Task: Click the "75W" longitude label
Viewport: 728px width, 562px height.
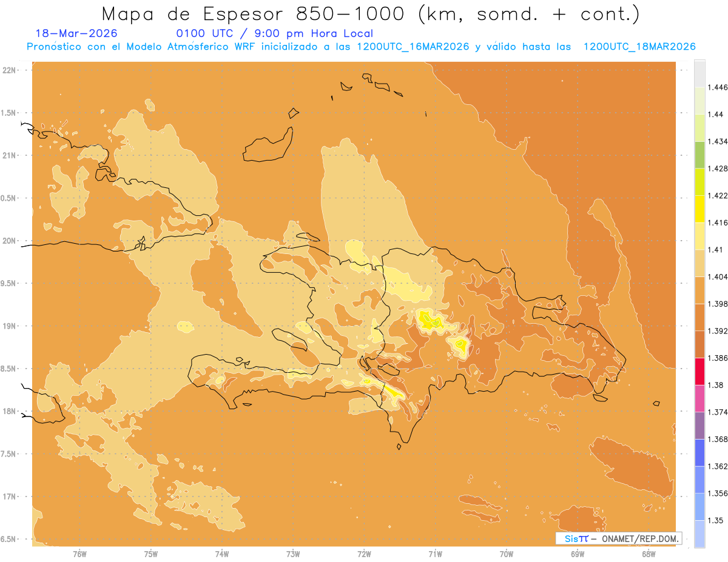Action: pos(151,554)
